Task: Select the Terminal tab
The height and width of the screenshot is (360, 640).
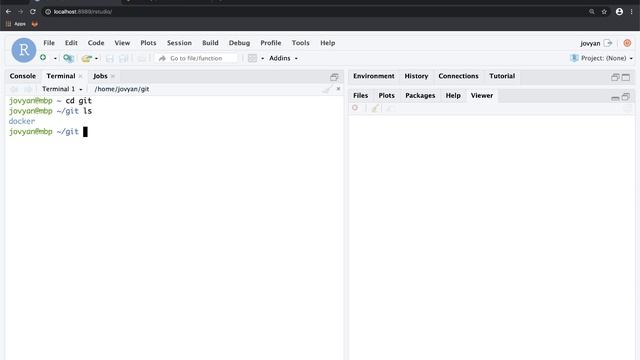Action: 60,76
